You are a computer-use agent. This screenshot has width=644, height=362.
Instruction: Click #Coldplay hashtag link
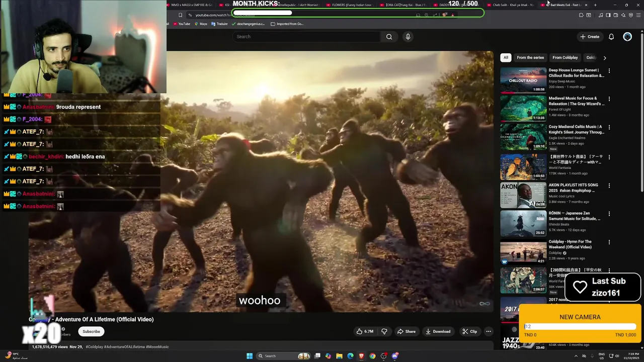pyautogui.click(x=95, y=347)
